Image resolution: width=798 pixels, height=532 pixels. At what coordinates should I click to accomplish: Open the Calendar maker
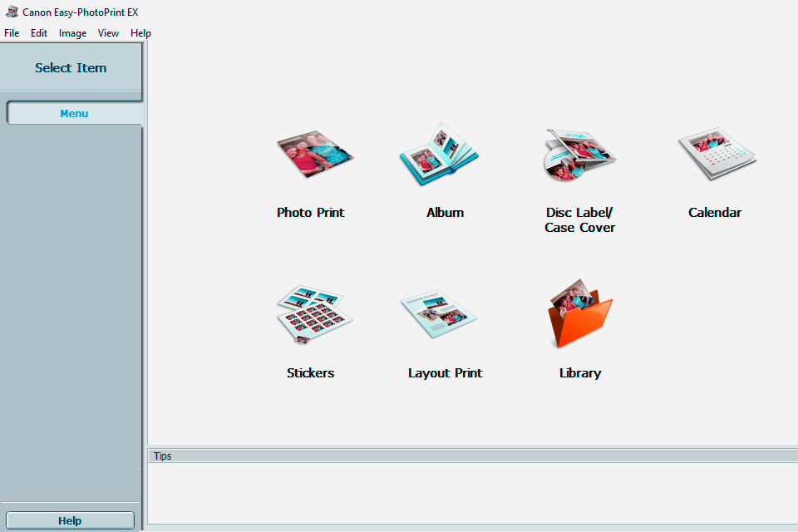point(715,154)
